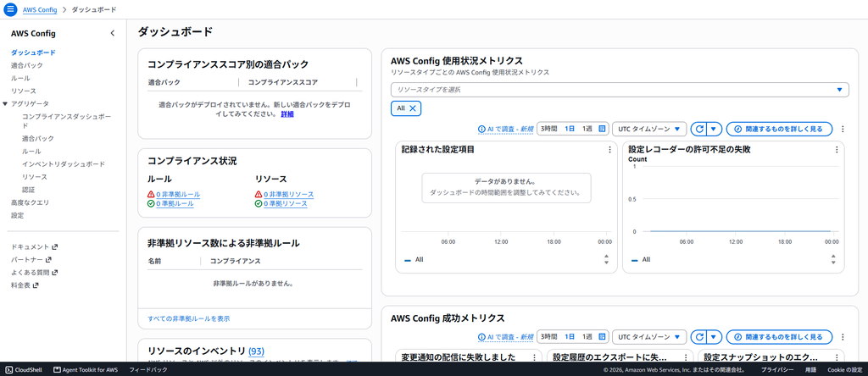Open custom calendar range in usage metrics
Screen dimensions: 868x376
(603, 129)
